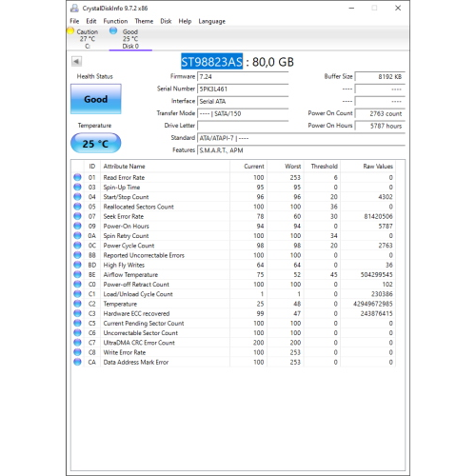Click the status orb for Seek Error Rate
The width and height of the screenshot is (476, 476).
pos(77,216)
